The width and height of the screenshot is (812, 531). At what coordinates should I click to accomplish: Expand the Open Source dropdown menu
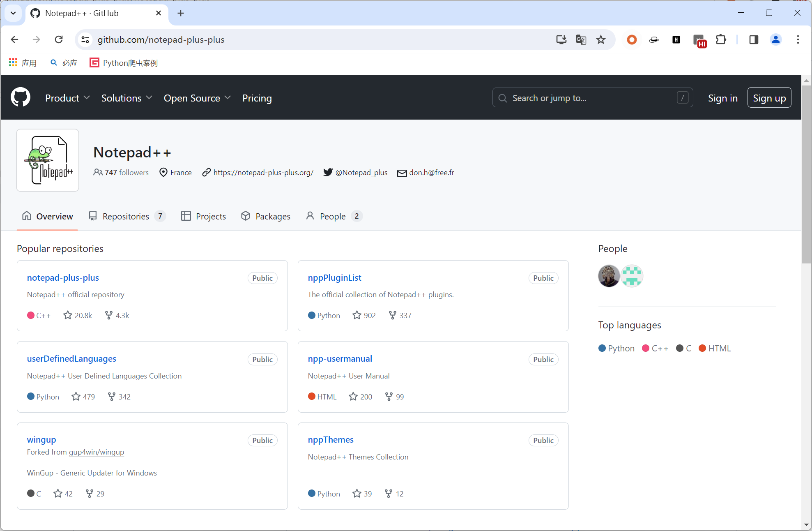tap(197, 98)
